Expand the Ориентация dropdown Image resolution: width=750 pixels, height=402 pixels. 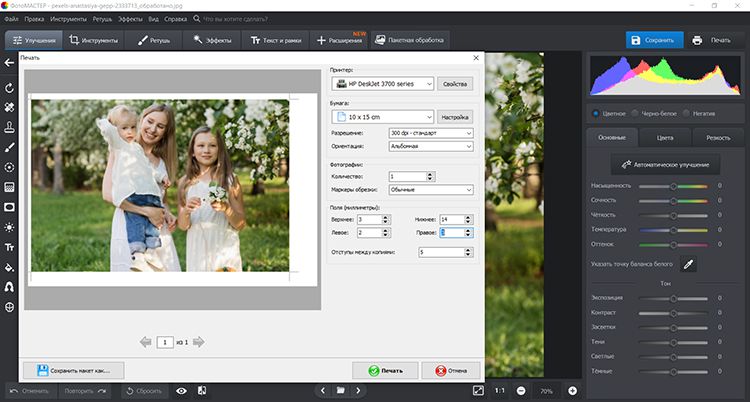[x=430, y=146]
